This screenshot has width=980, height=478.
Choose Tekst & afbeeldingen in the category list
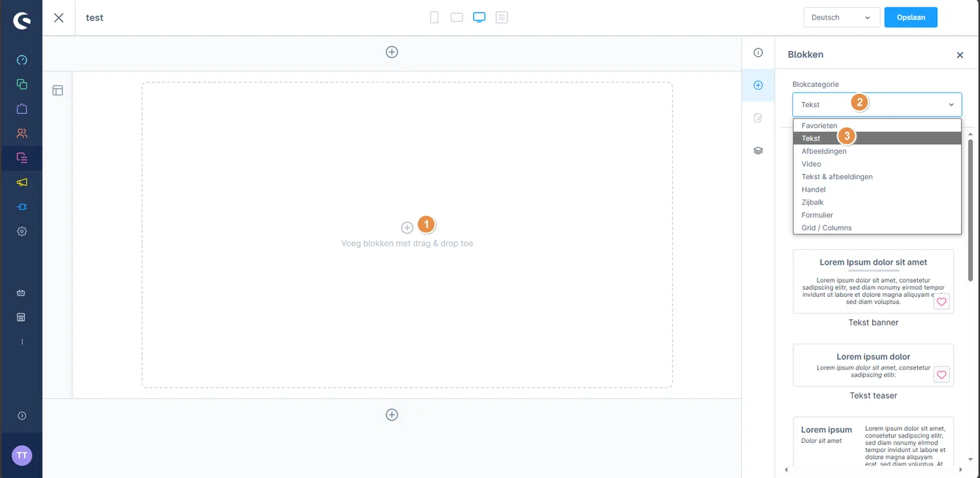(x=877, y=176)
